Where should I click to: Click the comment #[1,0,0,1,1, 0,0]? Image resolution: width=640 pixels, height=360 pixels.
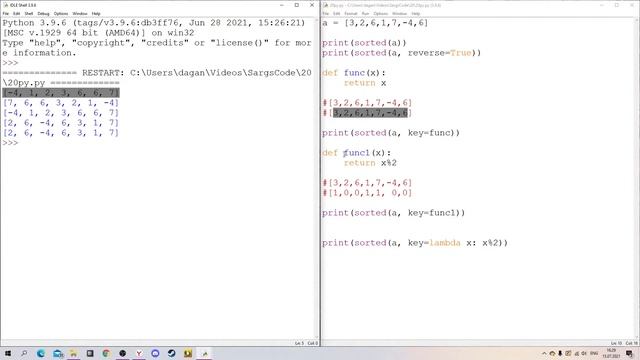(x=367, y=193)
